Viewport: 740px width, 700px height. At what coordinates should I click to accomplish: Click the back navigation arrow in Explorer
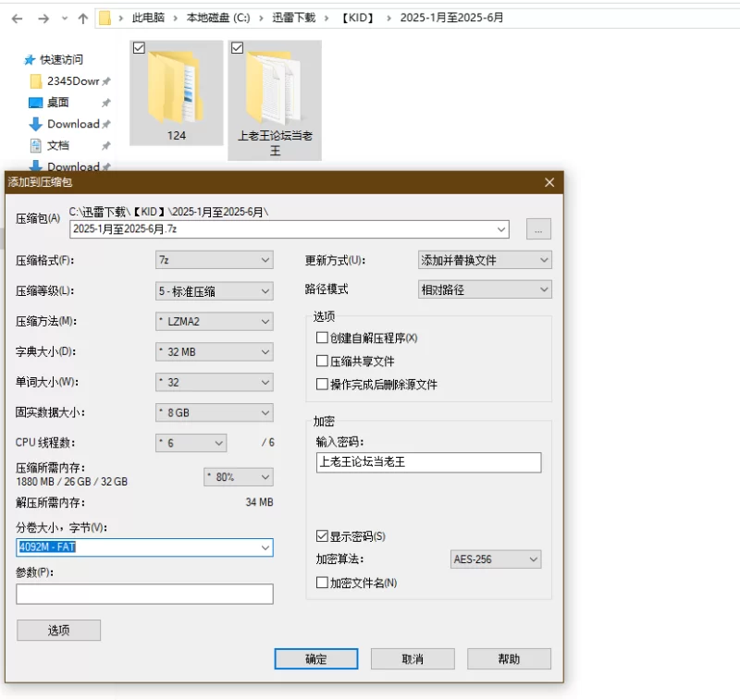(x=17, y=18)
